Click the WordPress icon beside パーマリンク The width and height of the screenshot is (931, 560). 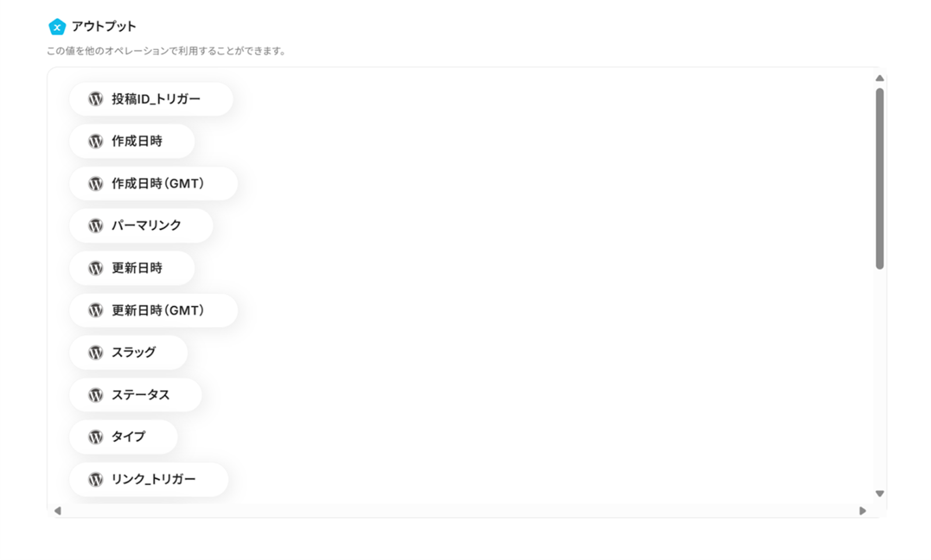pos(95,226)
